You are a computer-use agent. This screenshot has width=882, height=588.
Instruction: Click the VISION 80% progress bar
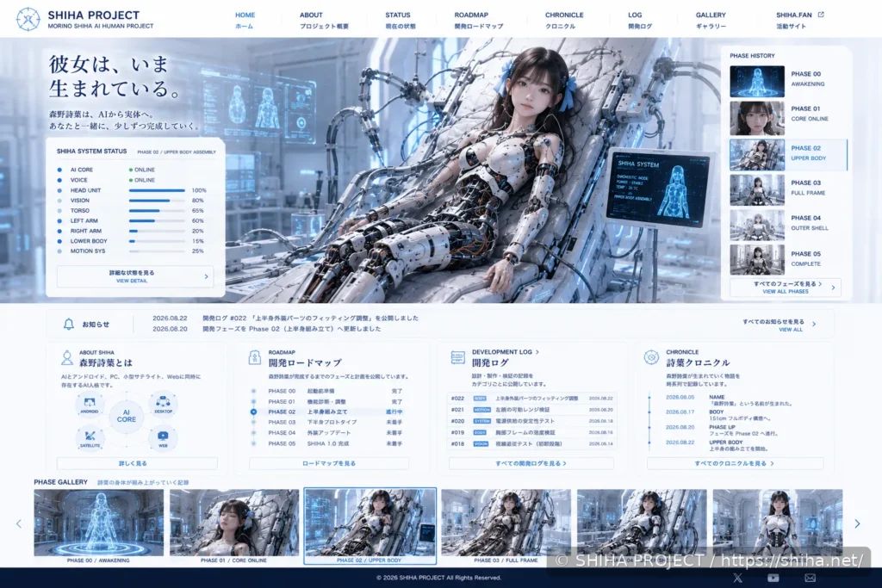[157, 201]
